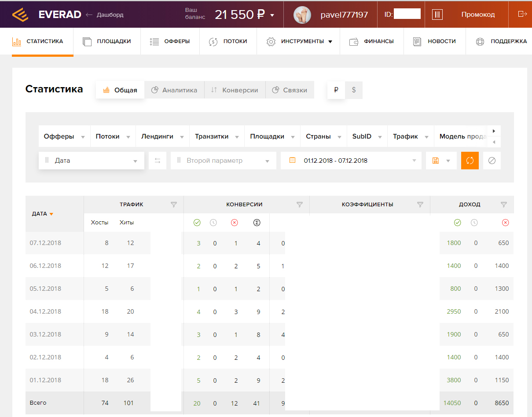Switch currency to dollars $
Viewport: 532px width, 417px height.
354,90
